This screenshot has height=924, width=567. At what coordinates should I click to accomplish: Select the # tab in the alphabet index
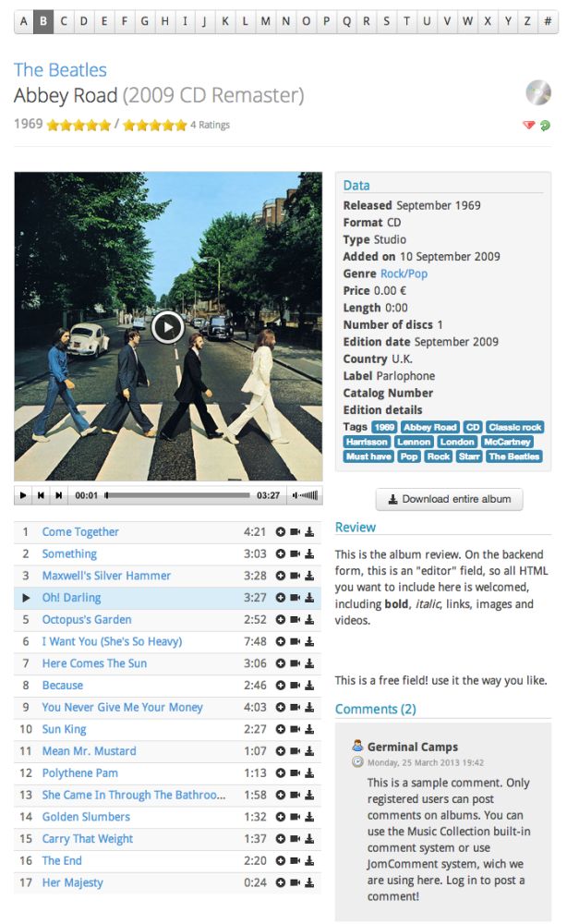[x=548, y=21]
